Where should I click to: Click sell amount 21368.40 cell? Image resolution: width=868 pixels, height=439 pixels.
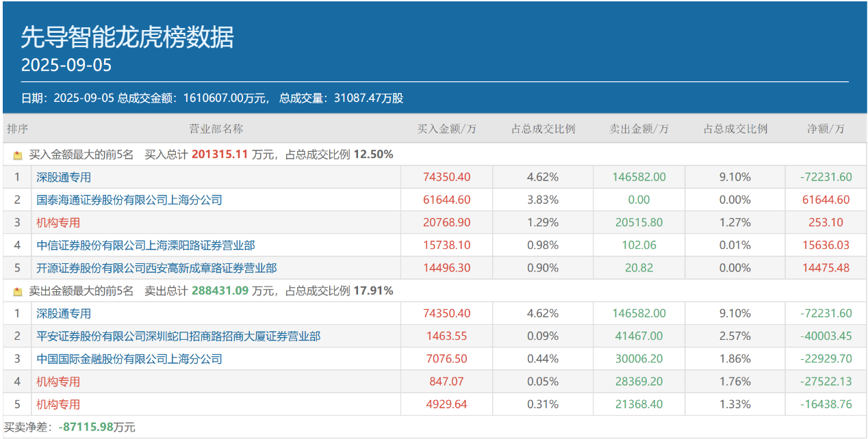(639, 404)
